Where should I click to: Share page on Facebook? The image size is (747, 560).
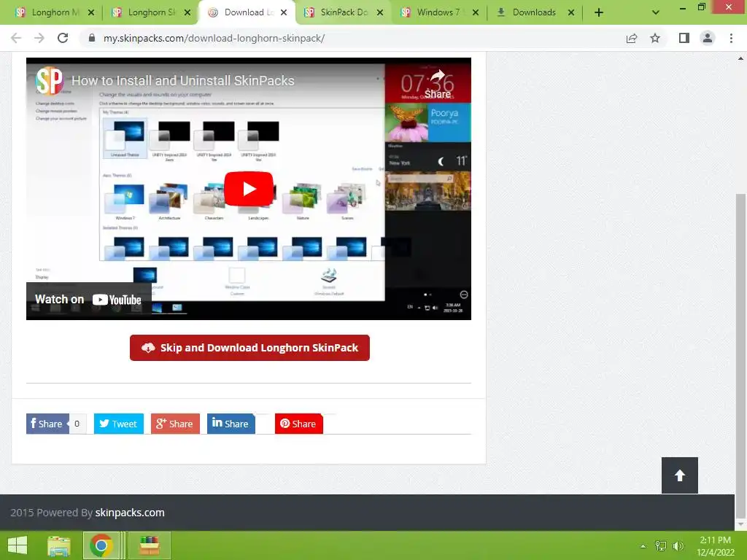[x=47, y=424]
